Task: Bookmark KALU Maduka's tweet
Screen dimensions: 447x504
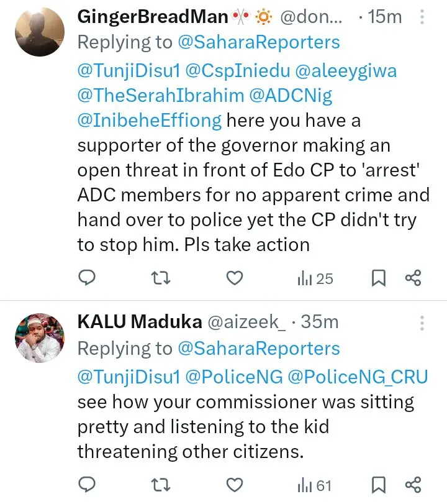Action: (378, 485)
